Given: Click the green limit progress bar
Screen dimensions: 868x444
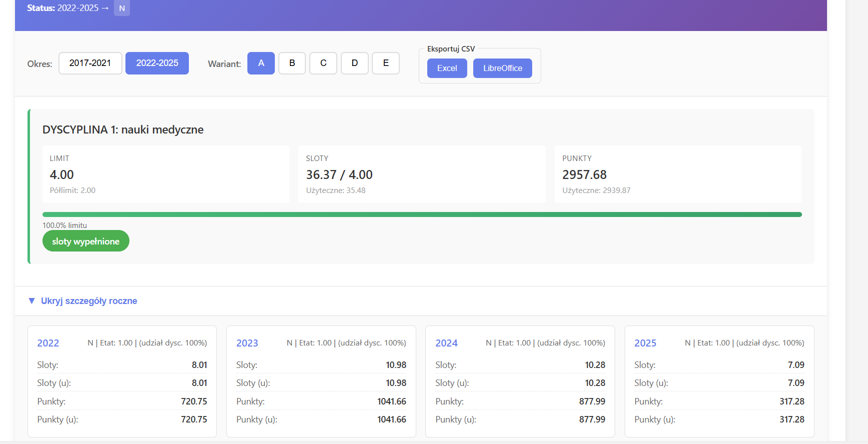Looking at the screenshot, I should (422, 214).
